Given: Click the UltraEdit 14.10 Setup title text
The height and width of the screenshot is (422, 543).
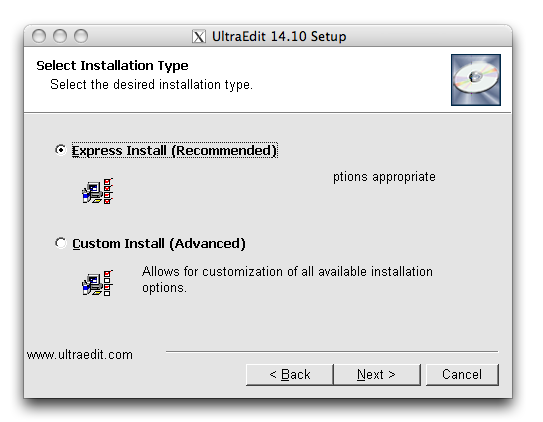Looking at the screenshot, I should pyautogui.click(x=279, y=36).
